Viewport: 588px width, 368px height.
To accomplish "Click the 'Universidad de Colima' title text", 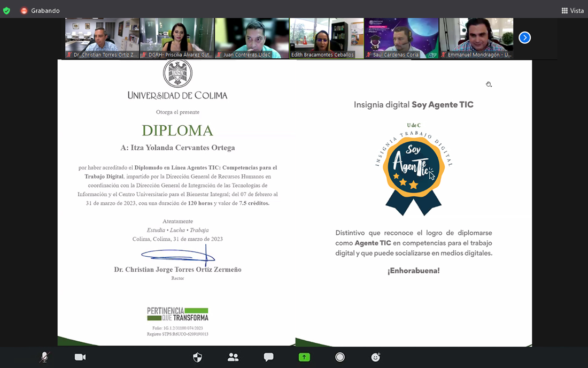I will [x=177, y=96].
